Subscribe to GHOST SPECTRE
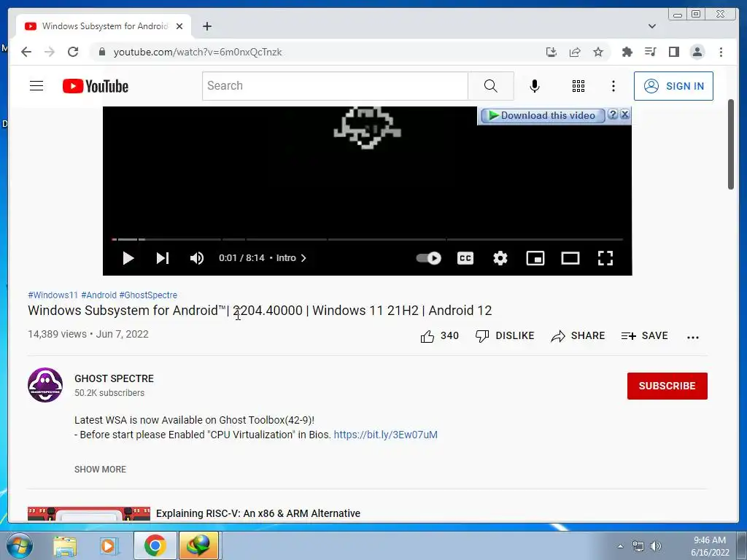Viewport: 747px width, 560px height. tap(667, 386)
